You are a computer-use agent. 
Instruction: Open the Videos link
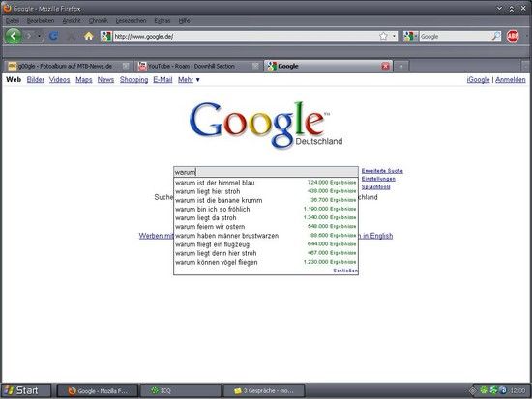(59, 79)
